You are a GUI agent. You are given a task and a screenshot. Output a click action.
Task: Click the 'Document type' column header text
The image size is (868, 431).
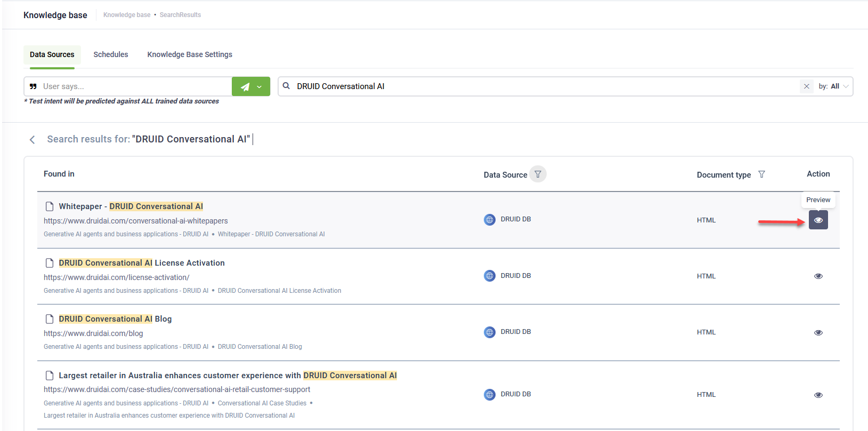pos(724,175)
